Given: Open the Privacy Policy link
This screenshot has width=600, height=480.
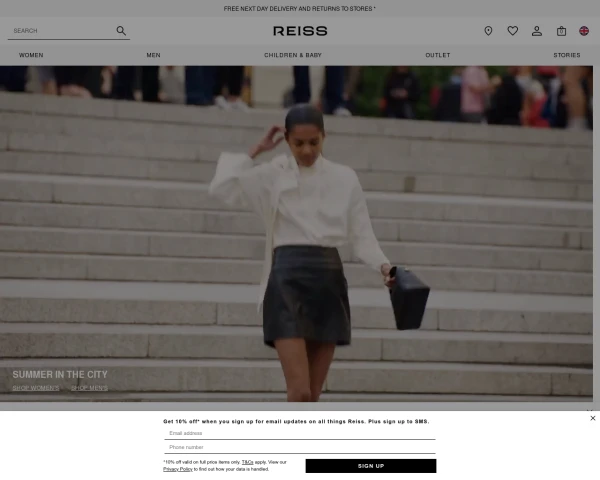Looking at the screenshot, I should point(178,469).
